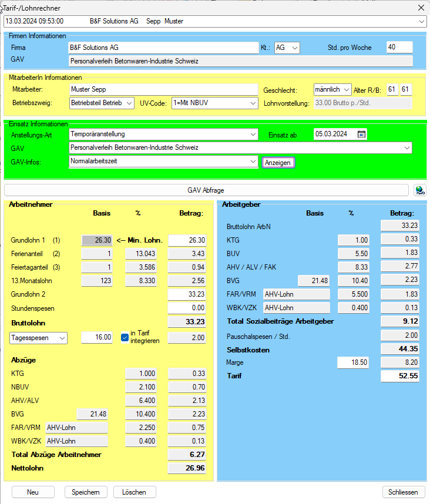
Task: Expand the Kt. canton dropdown
Action: pos(294,48)
